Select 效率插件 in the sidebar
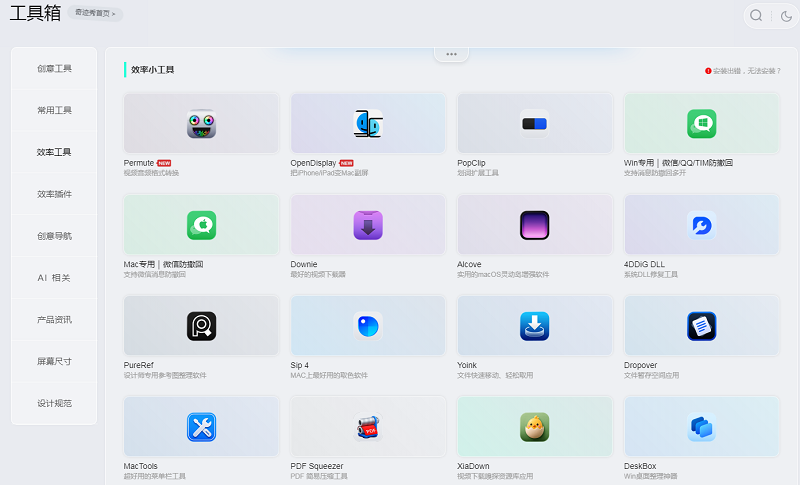The width and height of the screenshot is (800, 485). click(x=54, y=194)
